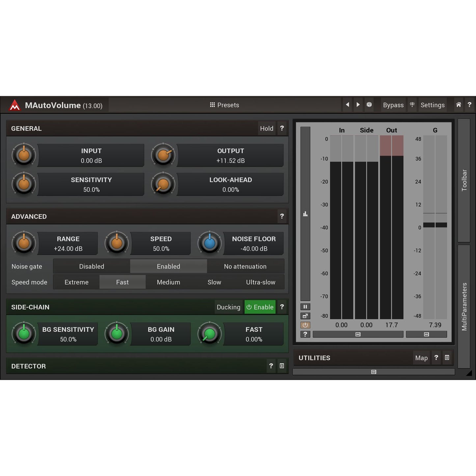The width and height of the screenshot is (476, 476).
Task: Click the next preset arrow icon
Action: pos(358,105)
